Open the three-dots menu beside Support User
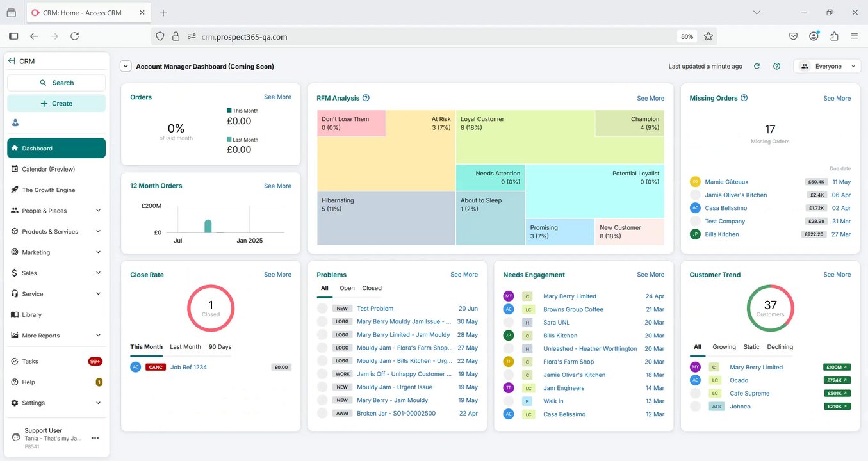 (x=95, y=438)
